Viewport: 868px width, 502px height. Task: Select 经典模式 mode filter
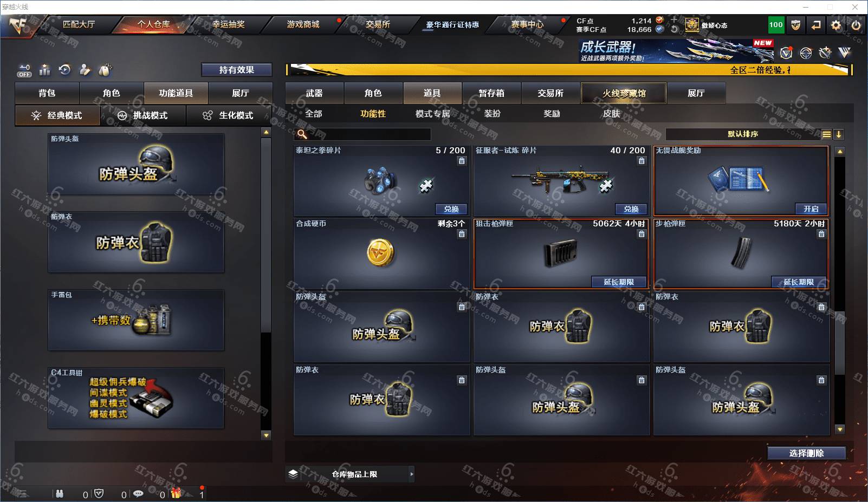pos(57,115)
